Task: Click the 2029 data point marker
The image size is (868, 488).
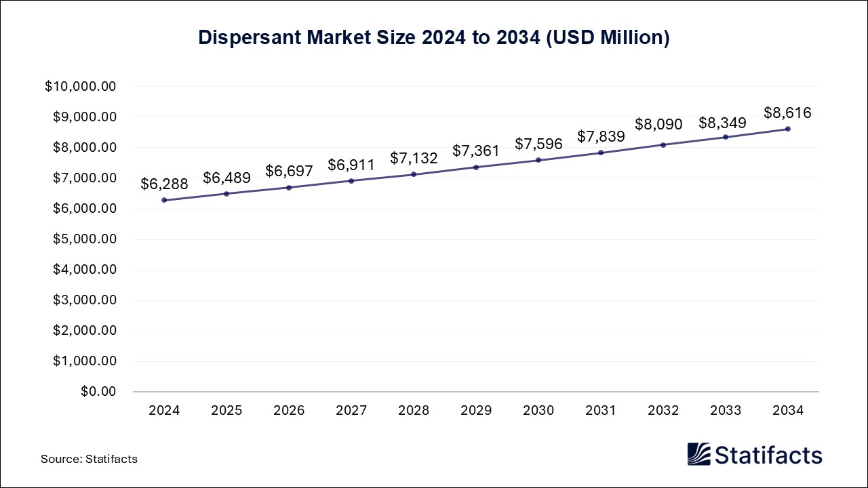Action: coord(476,167)
